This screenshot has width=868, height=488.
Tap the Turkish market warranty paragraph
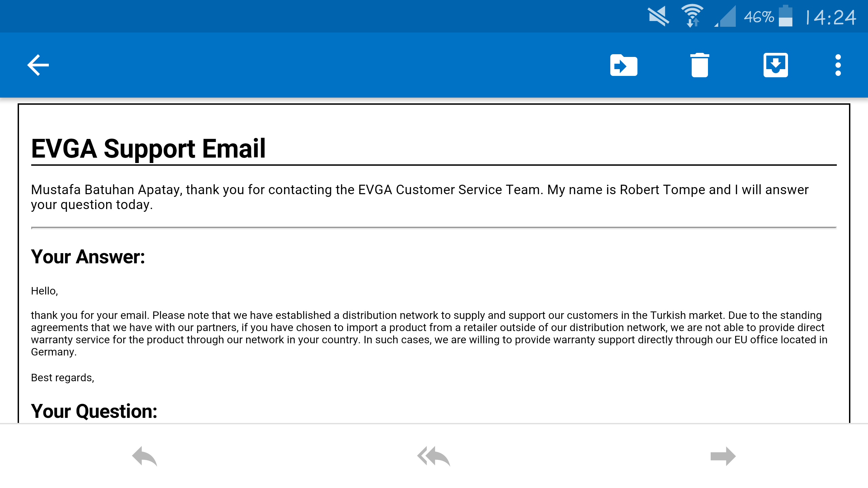[x=429, y=333]
